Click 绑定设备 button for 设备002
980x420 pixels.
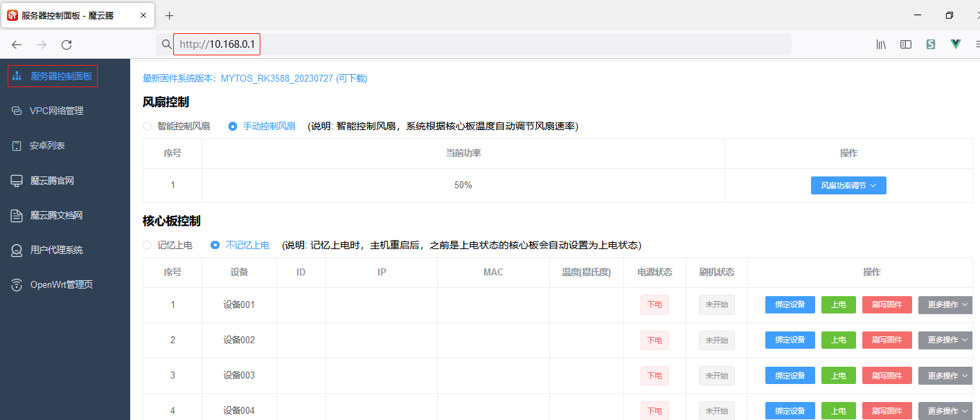click(x=790, y=340)
